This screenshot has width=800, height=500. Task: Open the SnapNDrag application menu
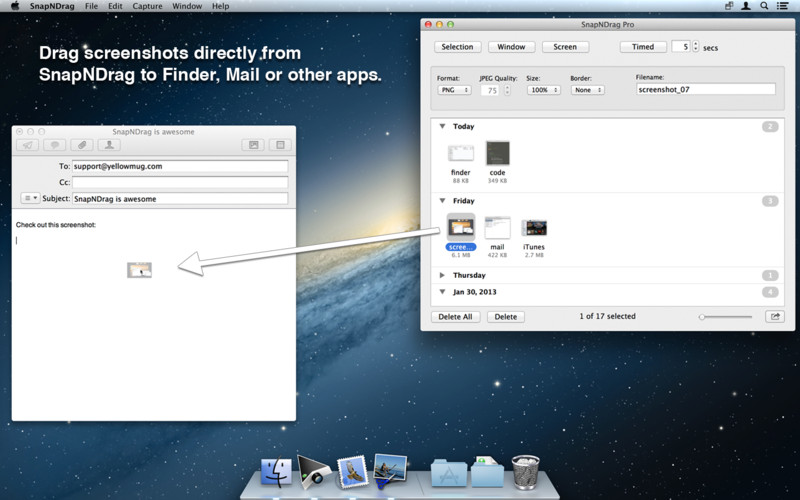coord(52,6)
